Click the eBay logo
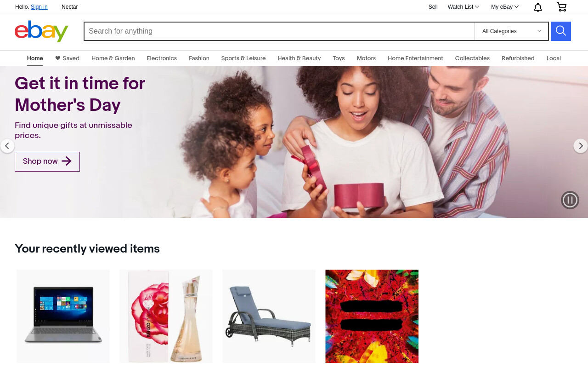 pos(41,31)
